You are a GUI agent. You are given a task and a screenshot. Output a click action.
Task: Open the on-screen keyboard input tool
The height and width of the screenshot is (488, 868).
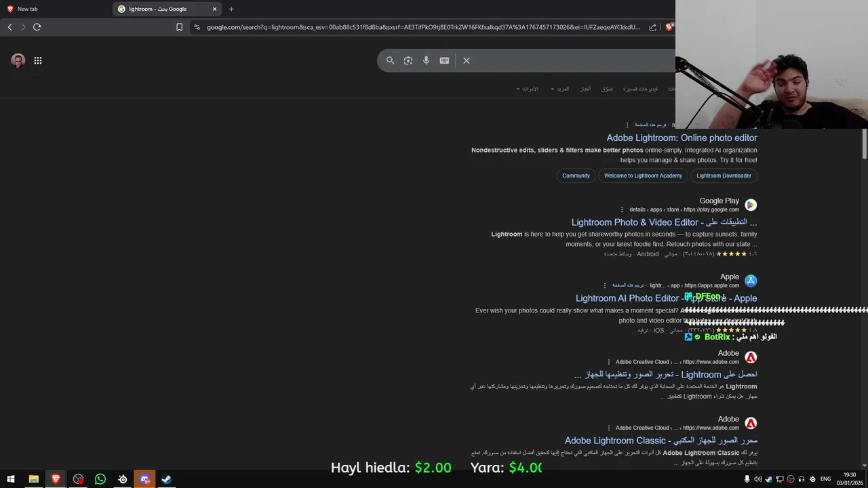click(444, 60)
